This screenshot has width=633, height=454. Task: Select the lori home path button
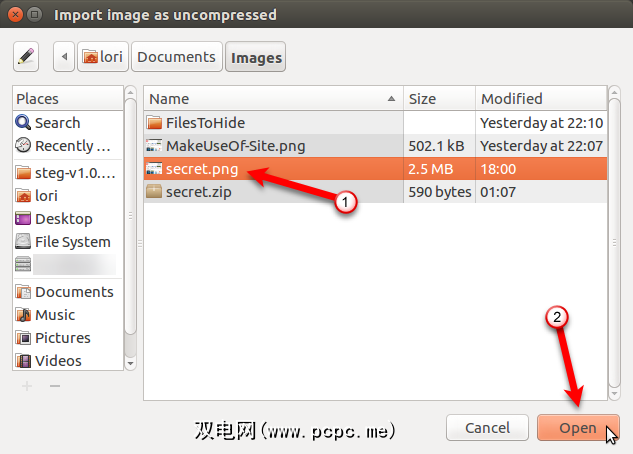[x=103, y=57]
